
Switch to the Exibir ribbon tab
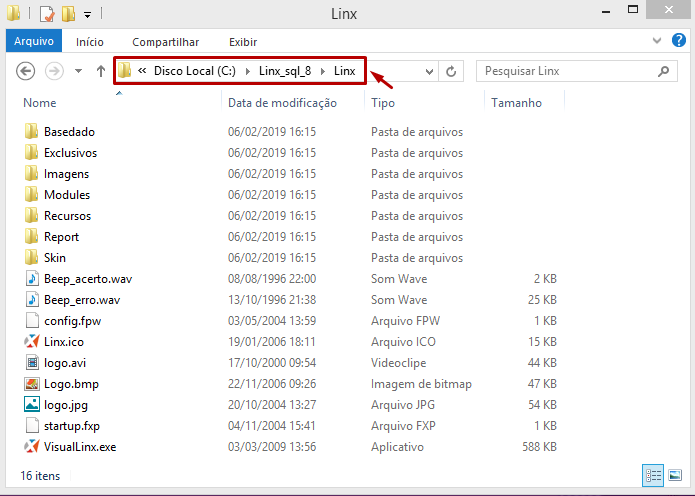coord(243,42)
